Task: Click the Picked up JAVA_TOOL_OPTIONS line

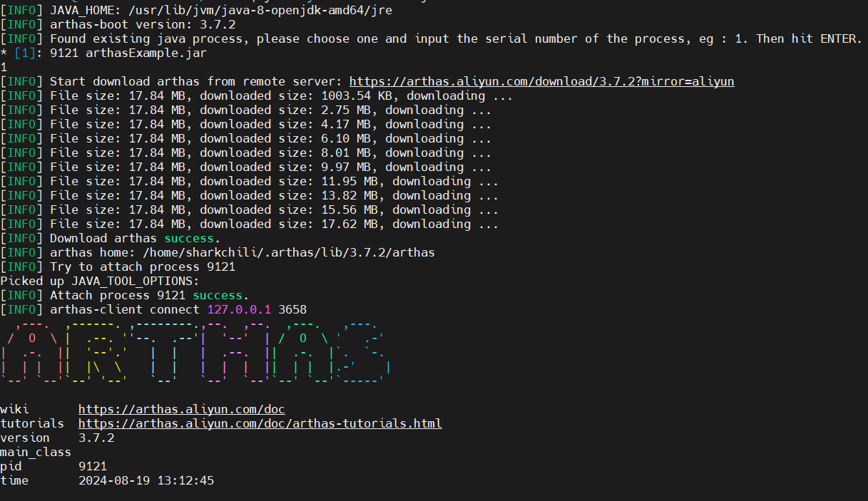Action: click(99, 281)
